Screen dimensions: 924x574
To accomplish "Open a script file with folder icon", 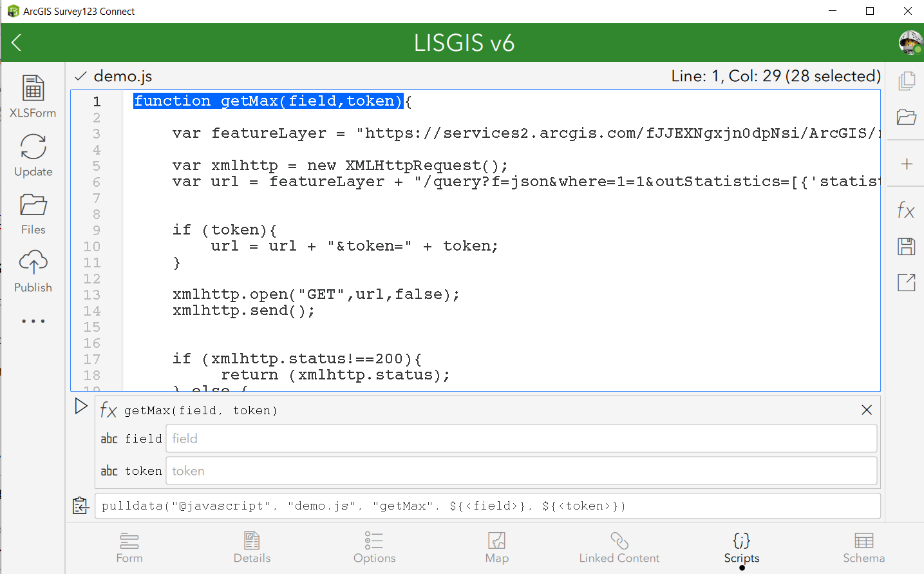I will pyautogui.click(x=907, y=117).
